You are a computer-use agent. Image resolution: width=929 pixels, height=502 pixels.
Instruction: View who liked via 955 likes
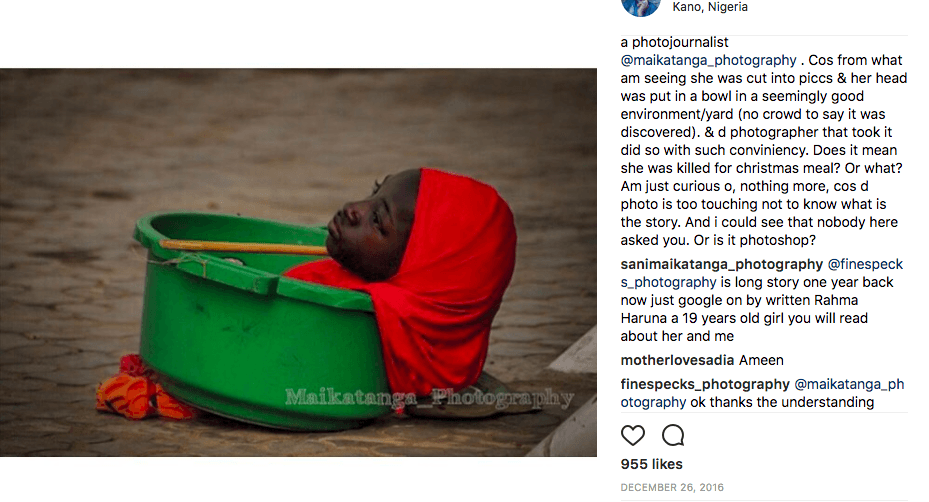651,464
